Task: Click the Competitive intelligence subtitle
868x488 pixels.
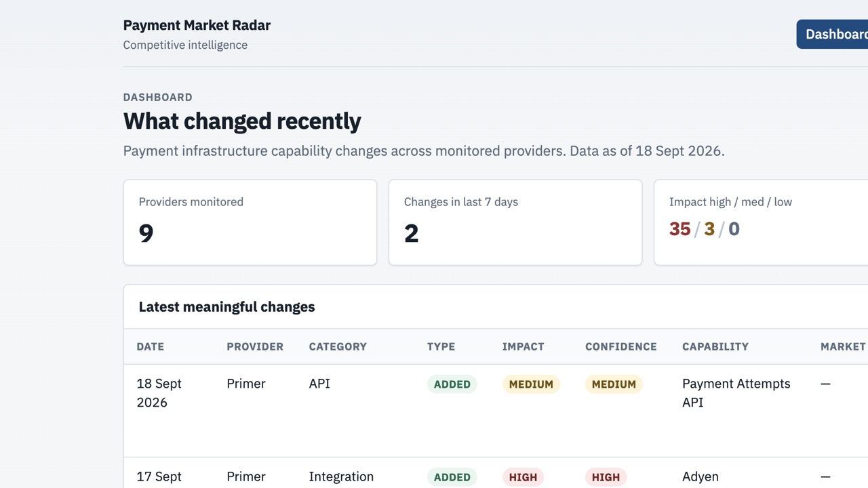Action: pyautogui.click(x=185, y=45)
